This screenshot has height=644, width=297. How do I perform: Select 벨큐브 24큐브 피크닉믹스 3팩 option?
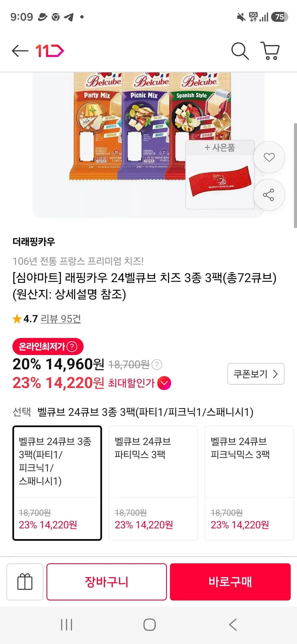[x=249, y=483]
